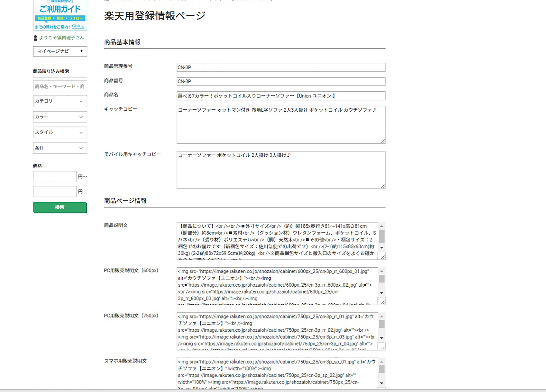Open the 条件 dropdown
This screenshot has width=546, height=392.
tap(60, 148)
